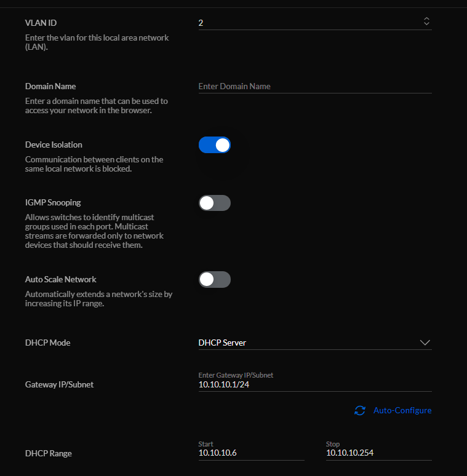Click the DHCP Range label
The height and width of the screenshot is (476, 467).
tap(48, 453)
